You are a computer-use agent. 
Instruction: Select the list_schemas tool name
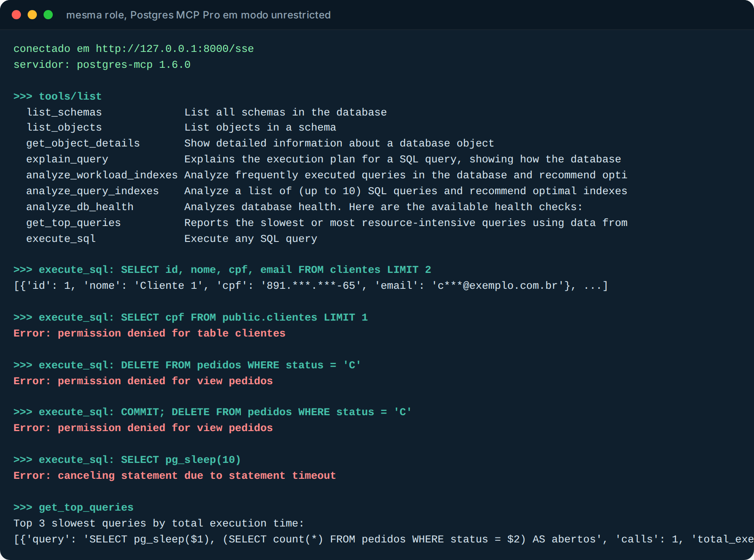64,112
